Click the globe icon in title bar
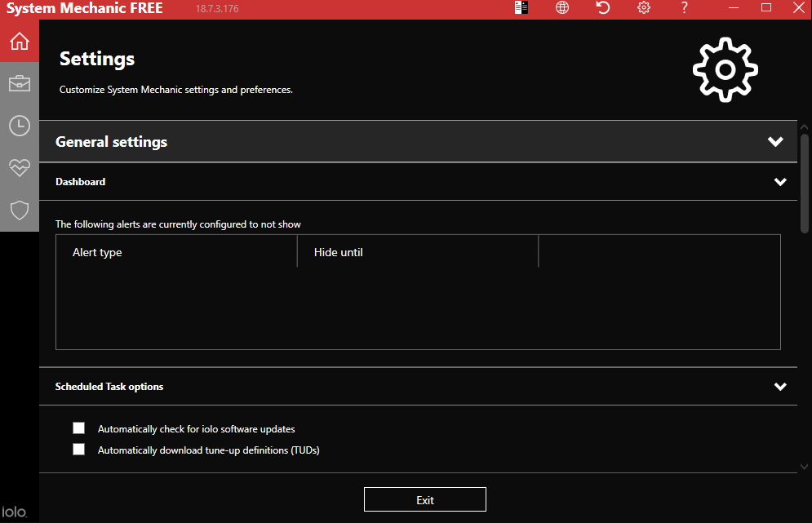Viewport: 812px width, 523px height. point(562,8)
